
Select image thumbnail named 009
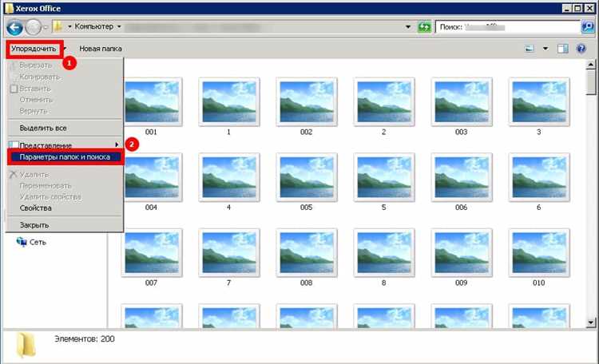point(462,253)
